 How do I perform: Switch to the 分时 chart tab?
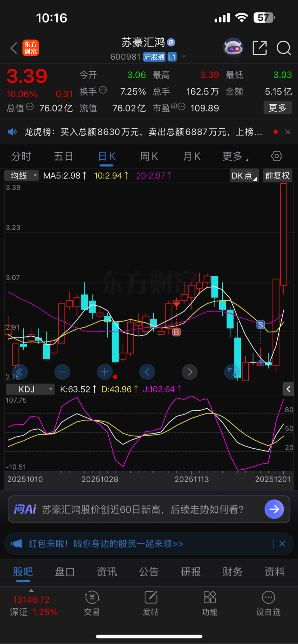pyautogui.click(x=21, y=156)
